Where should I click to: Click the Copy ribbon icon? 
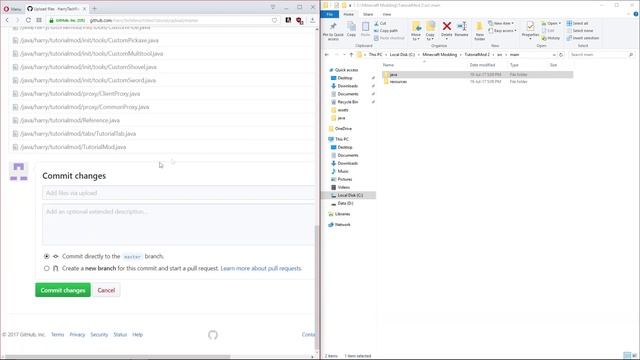click(x=351, y=29)
